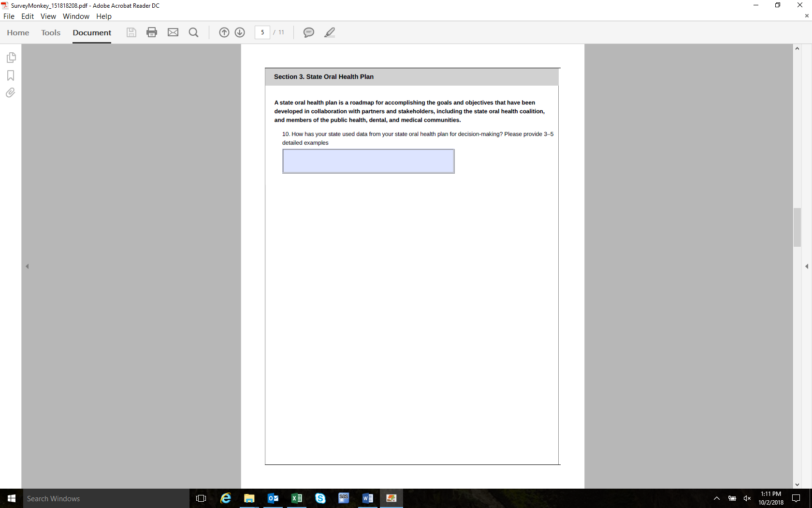Click the Search Windows box
This screenshot has height=508, width=812.
click(106, 498)
